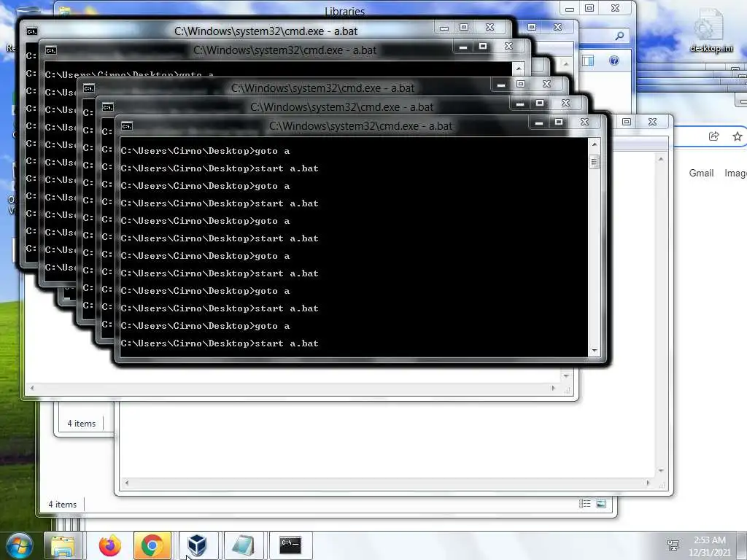Screen dimensions: 747x560
Task: Maximize the frontmost cmd.exe window
Action: [x=559, y=122]
